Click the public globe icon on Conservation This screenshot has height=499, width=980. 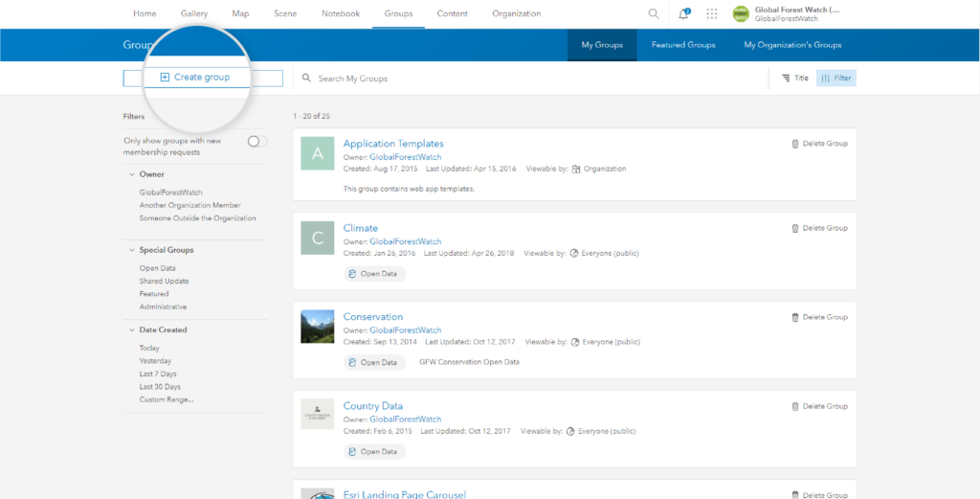pos(575,342)
